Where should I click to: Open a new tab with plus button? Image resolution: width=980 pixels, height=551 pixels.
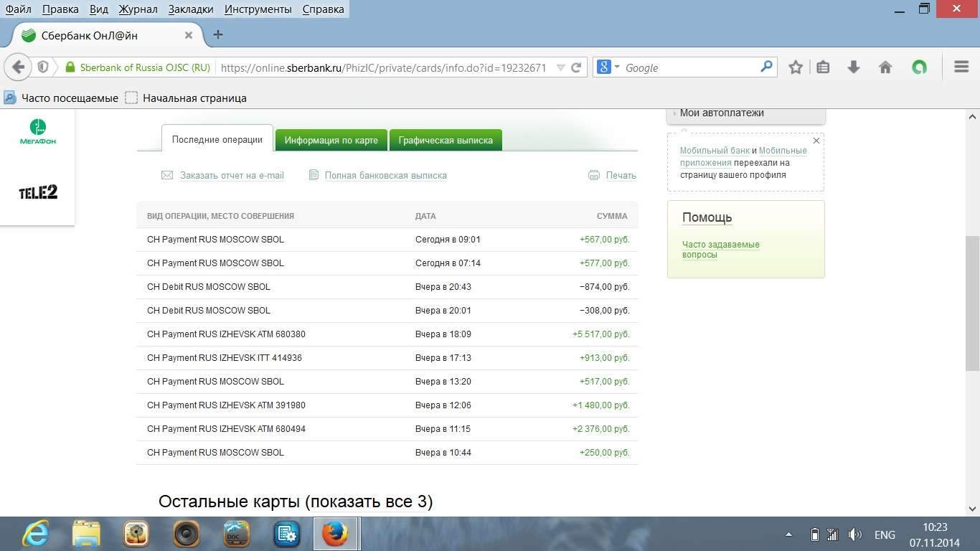[218, 34]
